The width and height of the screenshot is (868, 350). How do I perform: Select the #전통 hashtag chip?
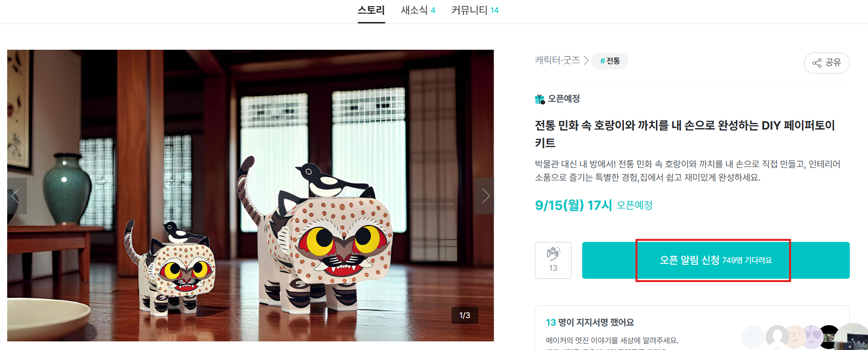[610, 61]
